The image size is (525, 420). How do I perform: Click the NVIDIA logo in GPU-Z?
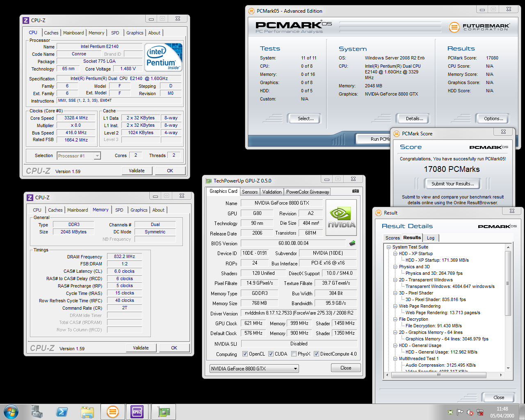[x=341, y=217]
